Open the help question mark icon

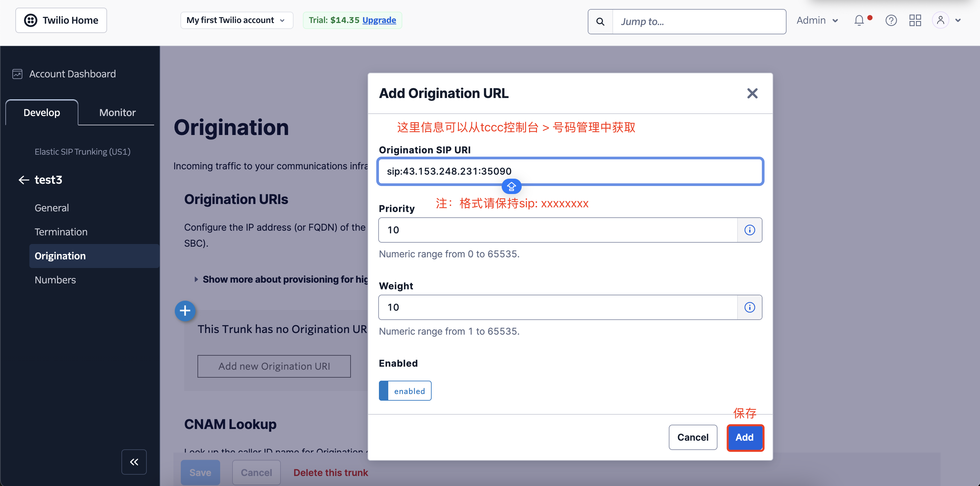(x=891, y=20)
